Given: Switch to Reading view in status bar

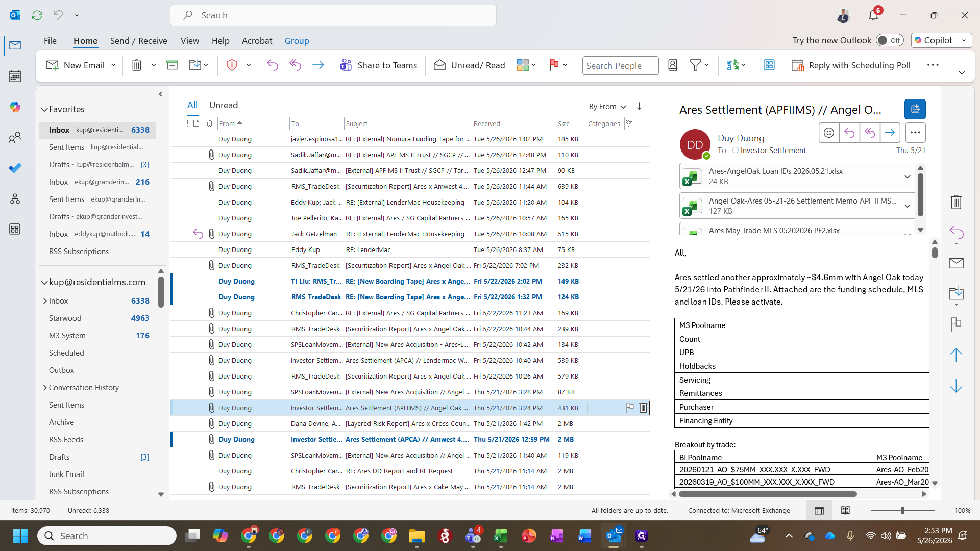Looking at the screenshot, I should point(845,510).
